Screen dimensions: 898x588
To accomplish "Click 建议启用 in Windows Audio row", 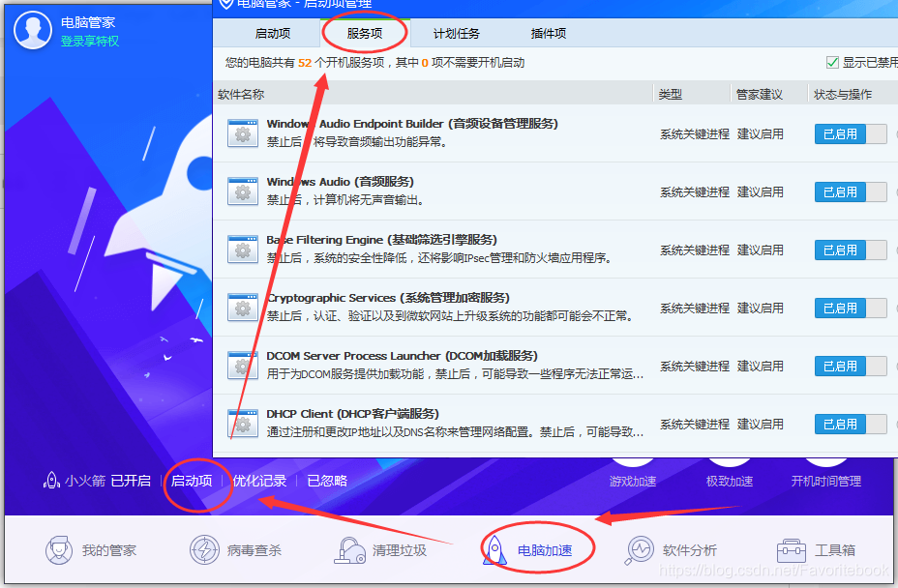I will click(x=761, y=191).
